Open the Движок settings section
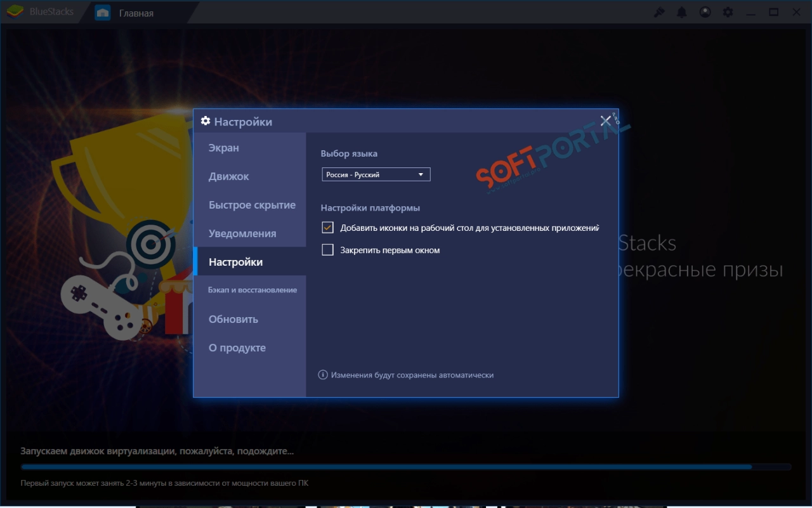 pos(250,176)
